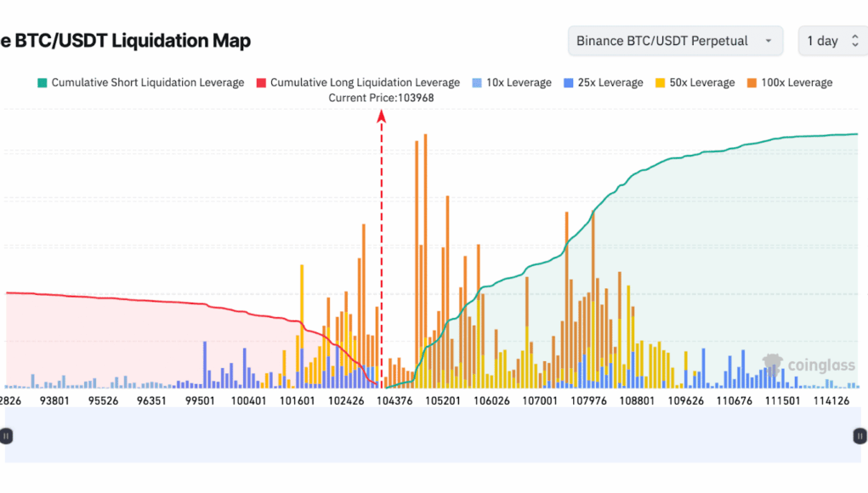Image resolution: width=868 pixels, height=493 pixels.
Task: Hide the 100x Leverage series via its label
Action: click(x=797, y=82)
